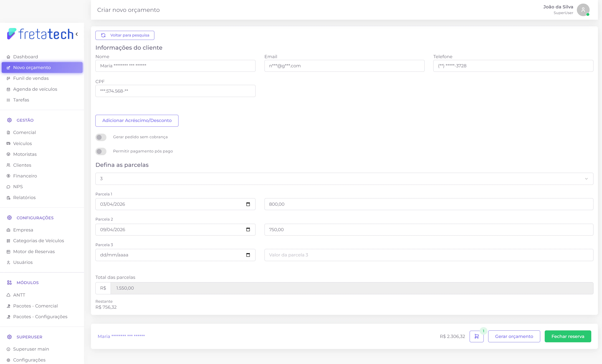Viewport: 602px width, 364px height.
Task: Open Funil de vendas menu item
Action: point(31,78)
